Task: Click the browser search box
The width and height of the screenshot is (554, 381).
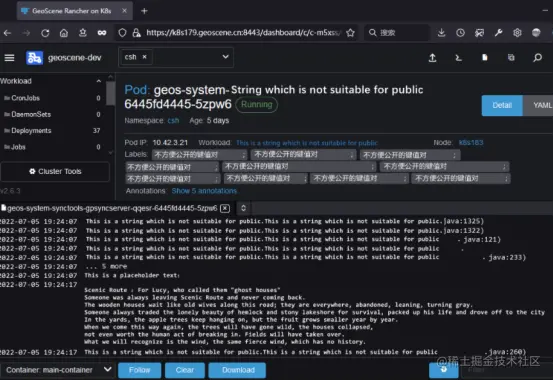Action: pos(397,33)
